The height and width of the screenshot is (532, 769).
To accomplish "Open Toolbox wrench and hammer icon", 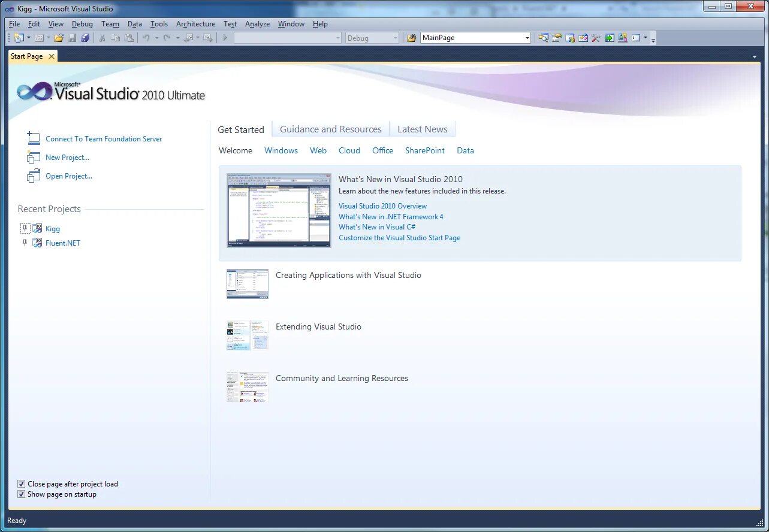I will [x=596, y=38].
